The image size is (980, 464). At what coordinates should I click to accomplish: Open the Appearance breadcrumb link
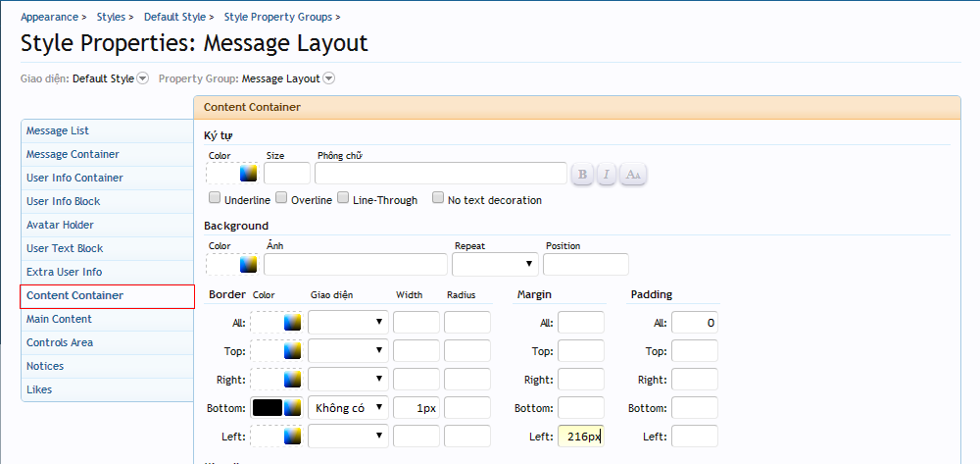pyautogui.click(x=49, y=17)
